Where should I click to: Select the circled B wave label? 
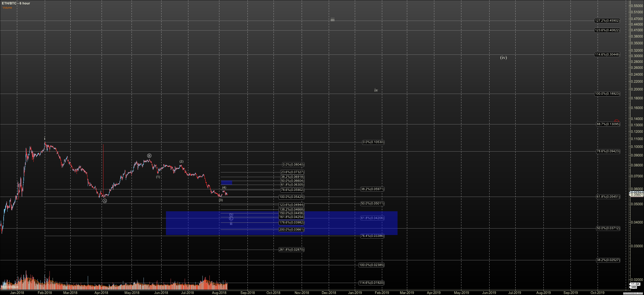coord(149,156)
